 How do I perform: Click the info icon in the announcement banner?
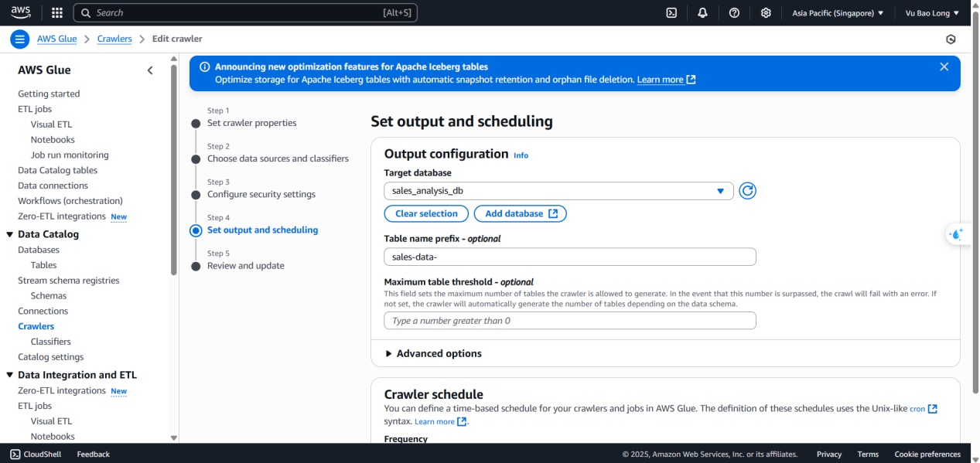pos(205,67)
